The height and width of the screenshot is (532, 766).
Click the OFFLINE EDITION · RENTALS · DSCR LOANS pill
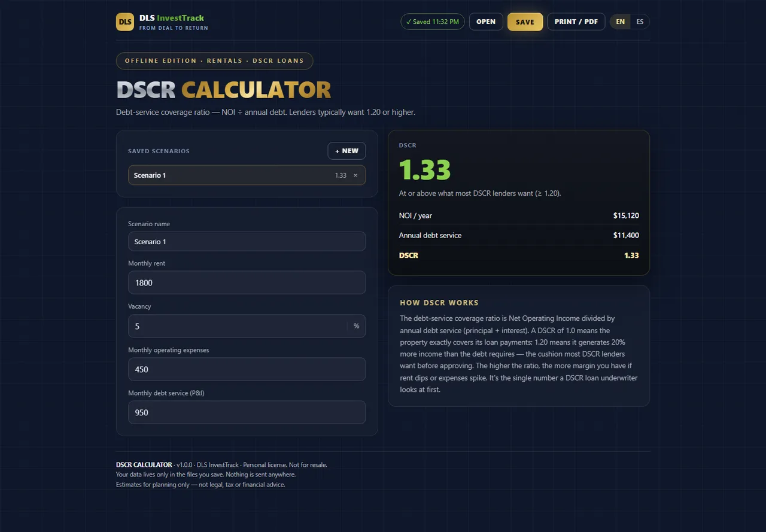[x=214, y=60]
